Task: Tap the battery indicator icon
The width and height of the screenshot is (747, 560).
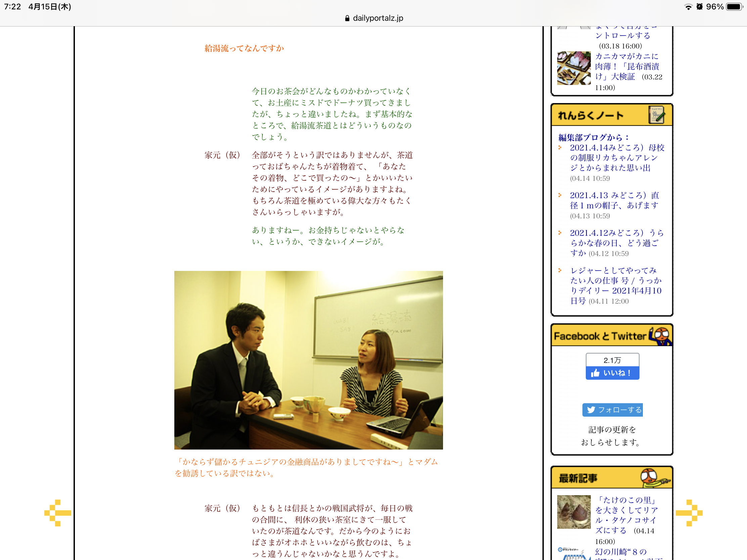Action: [735, 7]
